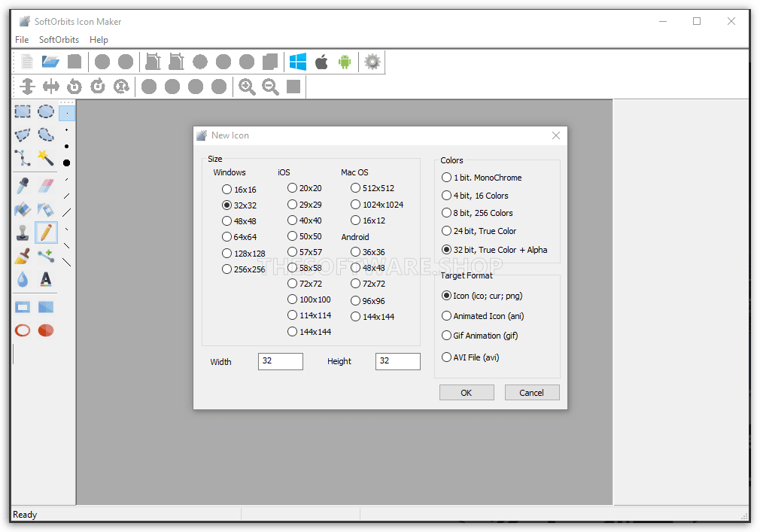Click the Android robot toolbar icon
This screenshot has height=532, width=760.
point(345,62)
